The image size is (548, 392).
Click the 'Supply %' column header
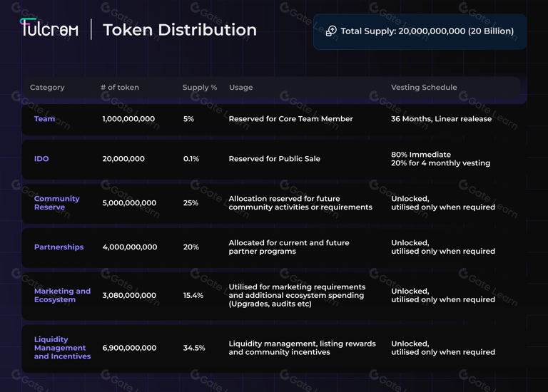coord(200,87)
